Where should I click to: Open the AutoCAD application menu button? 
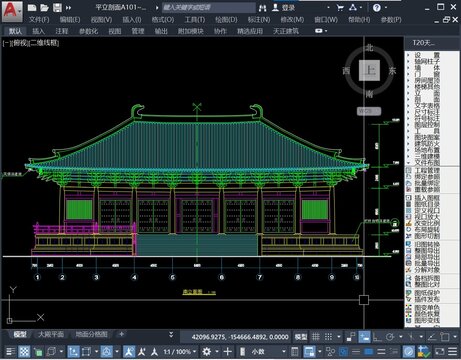12,11
